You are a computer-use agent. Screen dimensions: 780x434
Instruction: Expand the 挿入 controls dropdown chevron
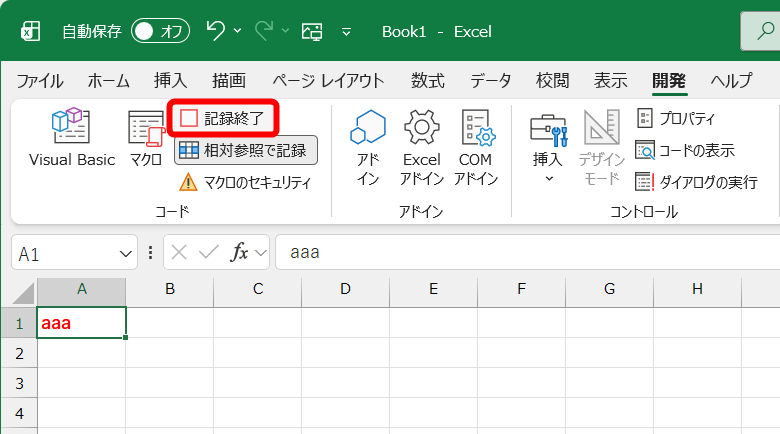coord(549,178)
